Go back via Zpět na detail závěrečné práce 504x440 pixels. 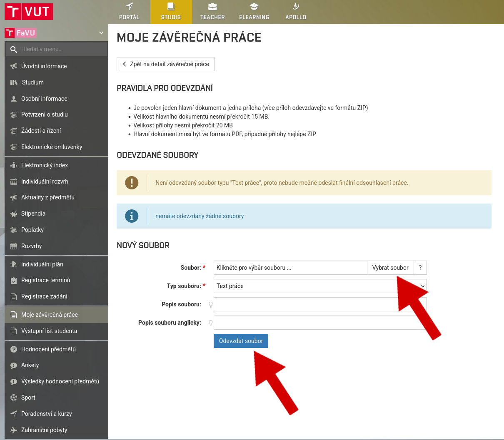[x=165, y=64]
